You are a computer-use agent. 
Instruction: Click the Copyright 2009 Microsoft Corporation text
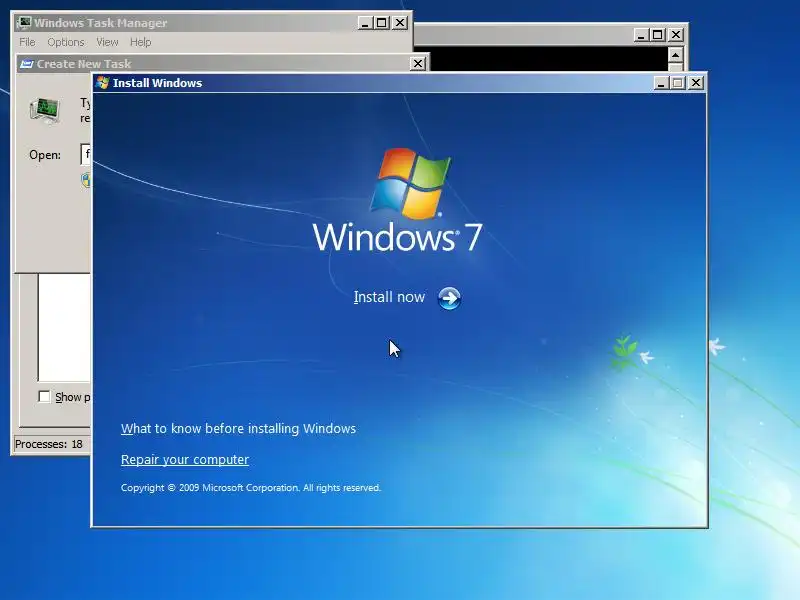(251, 488)
